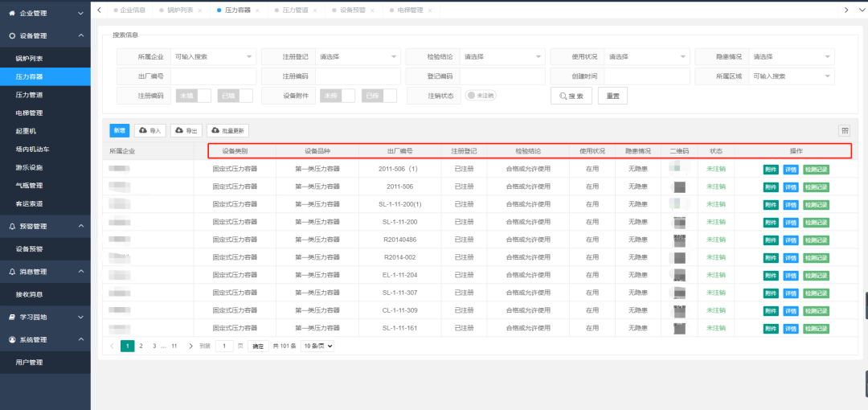Close the 锅炉列表 tab
Image resolution: width=868 pixels, height=410 pixels.
click(x=200, y=10)
